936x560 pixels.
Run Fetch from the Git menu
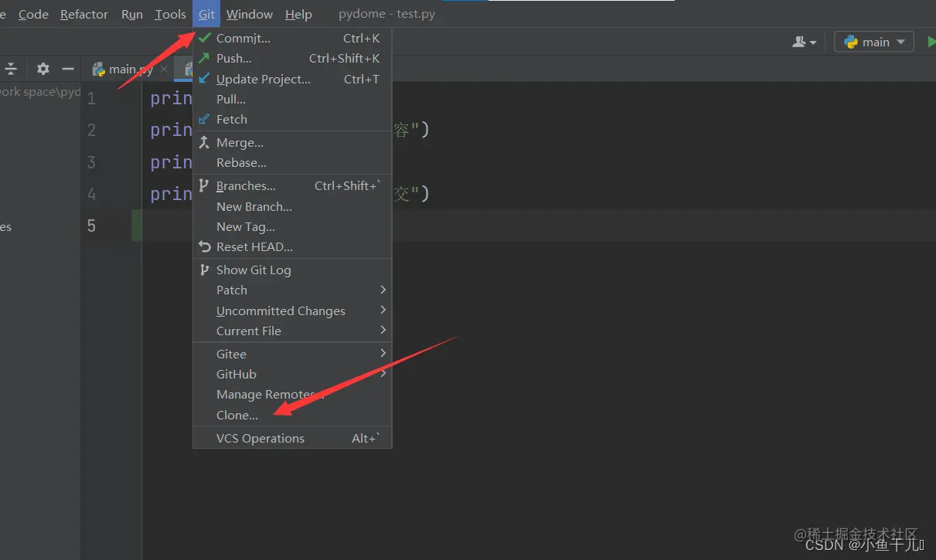(292, 119)
